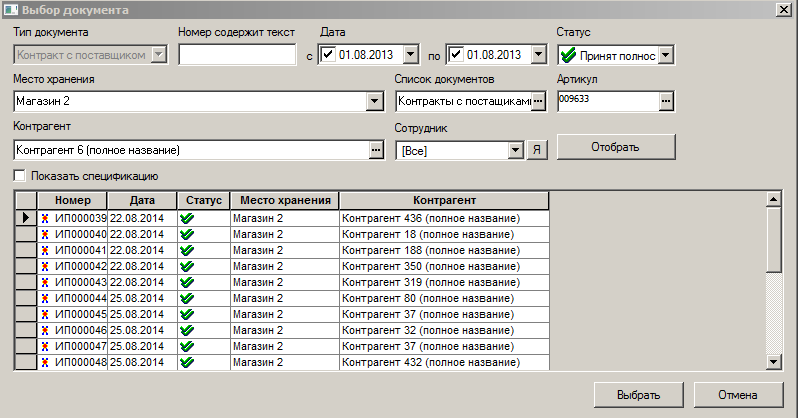Close the Выбор документа window

point(783,10)
